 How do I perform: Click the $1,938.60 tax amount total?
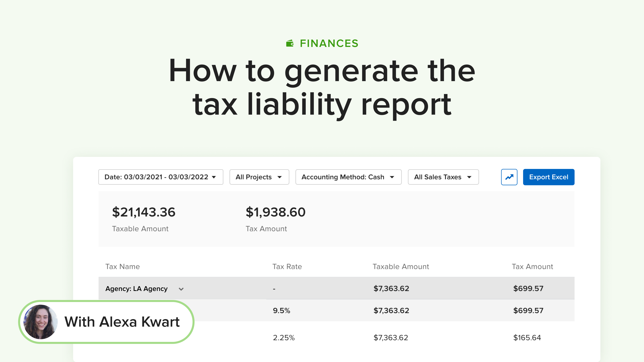(x=276, y=212)
